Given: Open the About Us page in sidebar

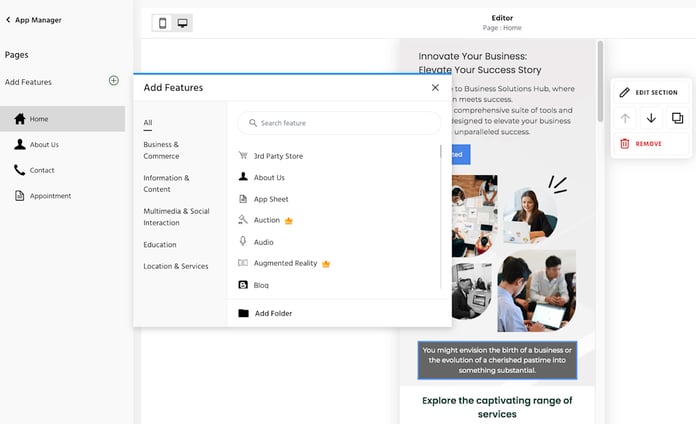Looking at the screenshot, I should pos(43,145).
